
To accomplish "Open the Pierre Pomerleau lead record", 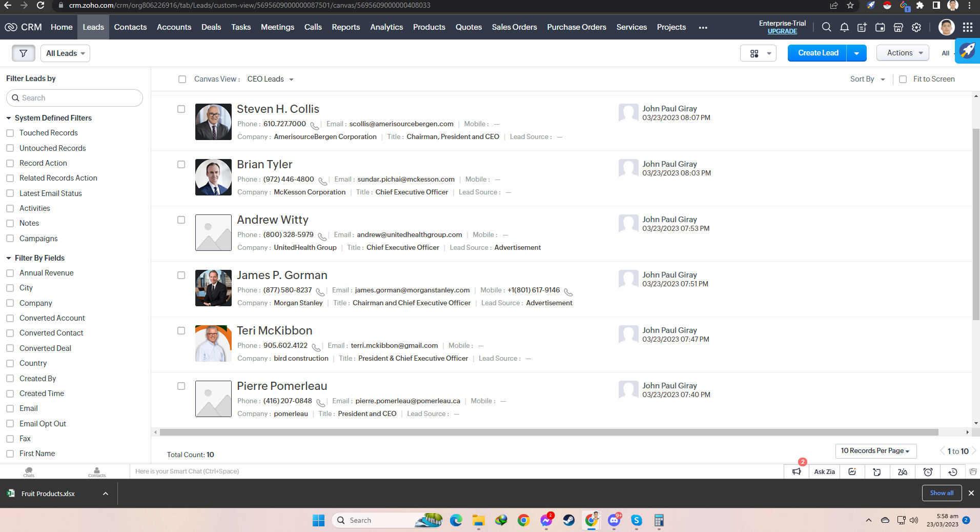I will coord(282,386).
